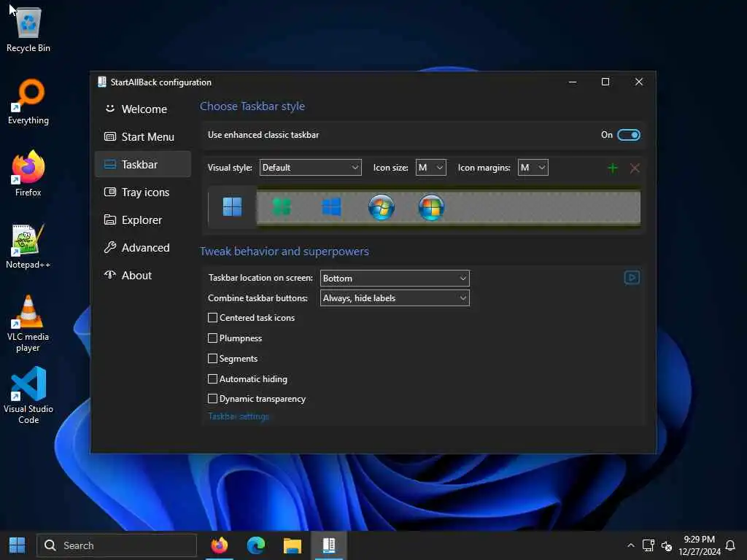Check the Plumpness option

click(x=212, y=338)
